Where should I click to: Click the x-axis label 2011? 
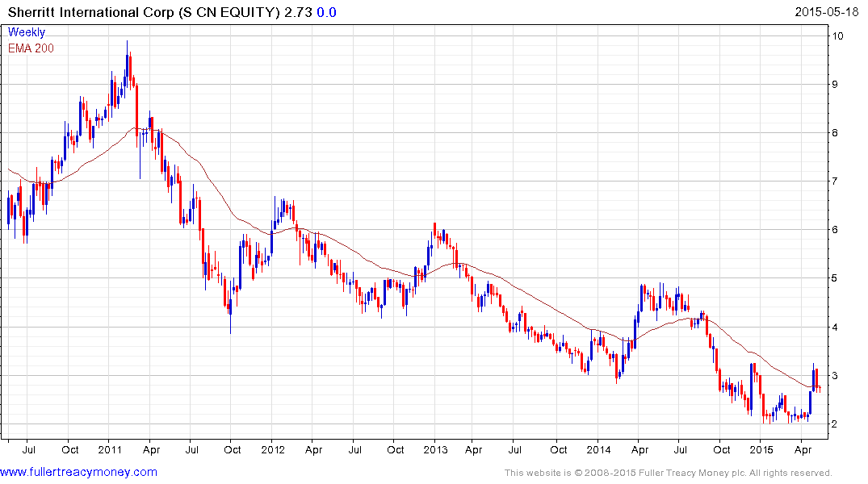[x=110, y=449]
